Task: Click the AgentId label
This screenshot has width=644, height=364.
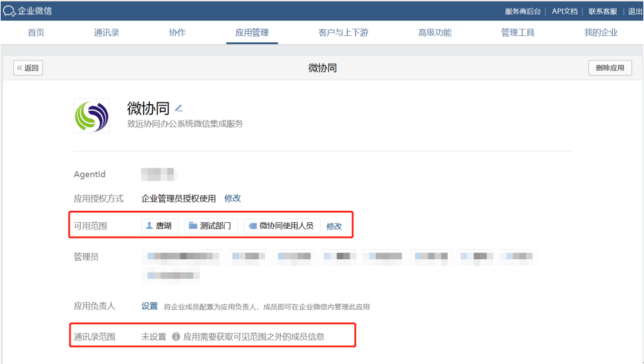Action: pyautogui.click(x=90, y=174)
